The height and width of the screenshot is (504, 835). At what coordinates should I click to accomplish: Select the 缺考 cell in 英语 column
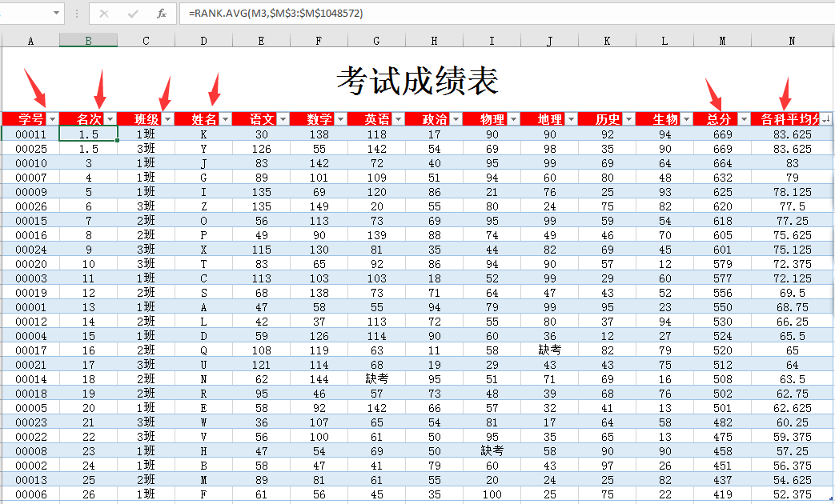pos(376,378)
